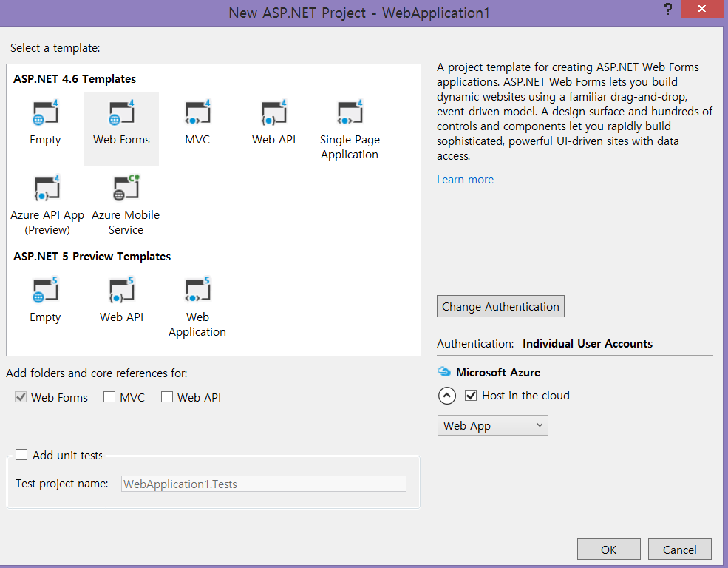
Task: Pick the ASP.NET 5 Web Application template
Action: click(197, 291)
